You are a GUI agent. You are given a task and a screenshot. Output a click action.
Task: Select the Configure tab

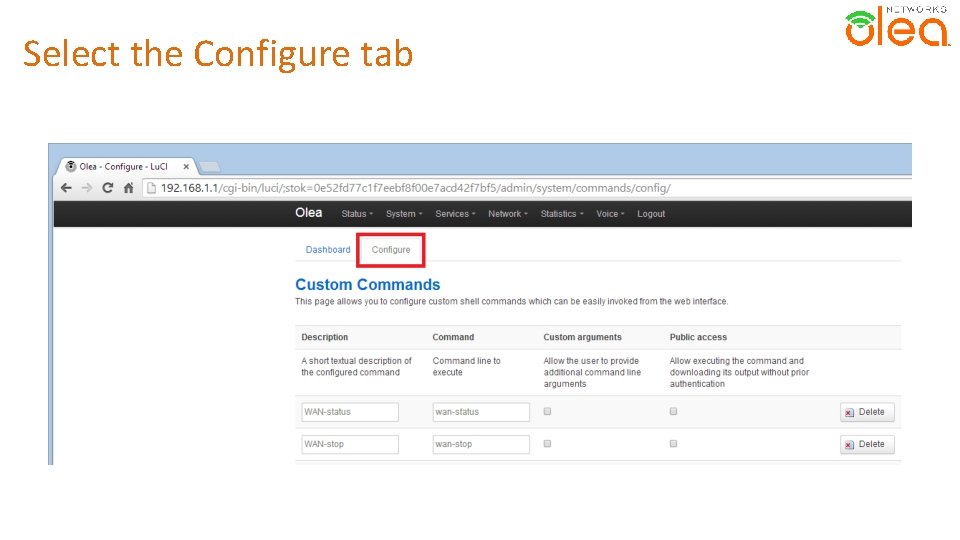pyautogui.click(x=391, y=250)
